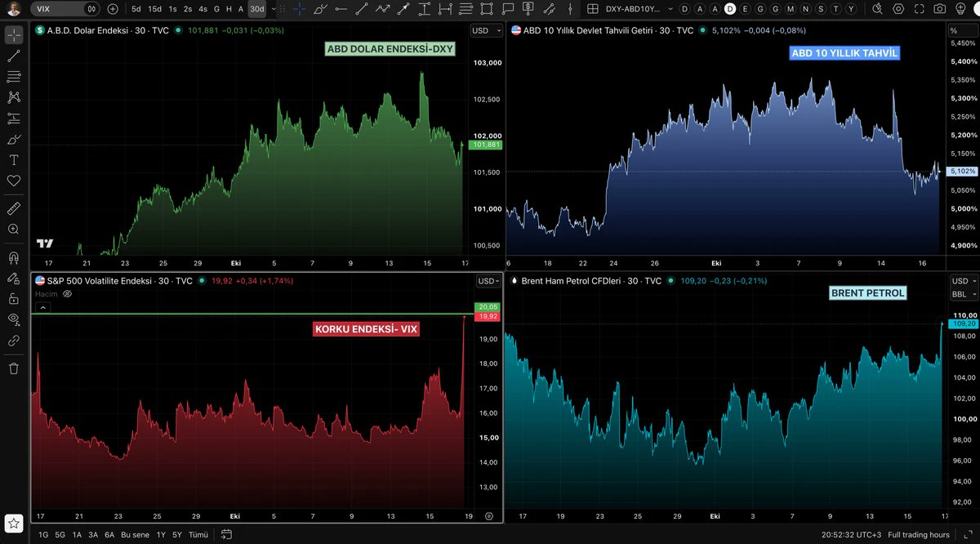Open the favorites heart tool in left sidebar
Image resolution: width=980 pixels, height=544 pixels.
pyautogui.click(x=14, y=181)
